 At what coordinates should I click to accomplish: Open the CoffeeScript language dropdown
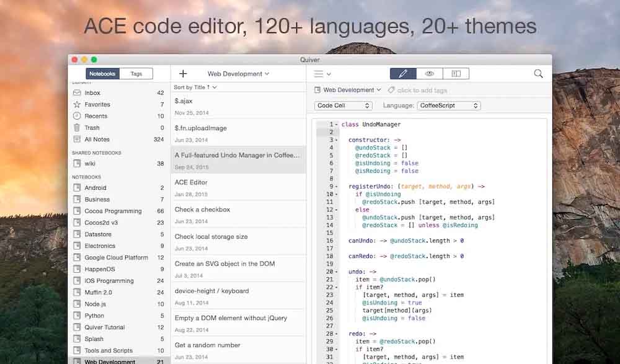(x=449, y=105)
